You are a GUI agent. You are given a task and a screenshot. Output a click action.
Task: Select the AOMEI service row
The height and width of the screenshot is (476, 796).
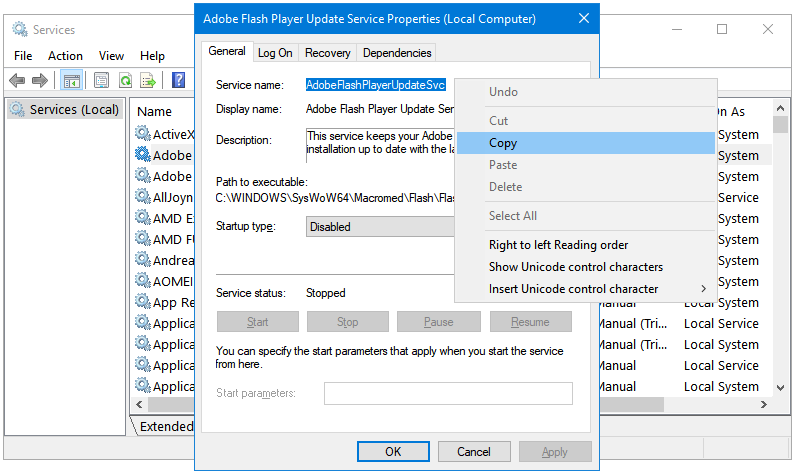[164, 281]
